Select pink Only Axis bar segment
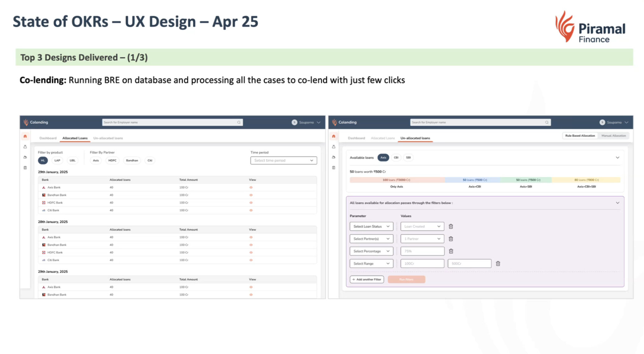The image size is (644, 354). coord(397,180)
